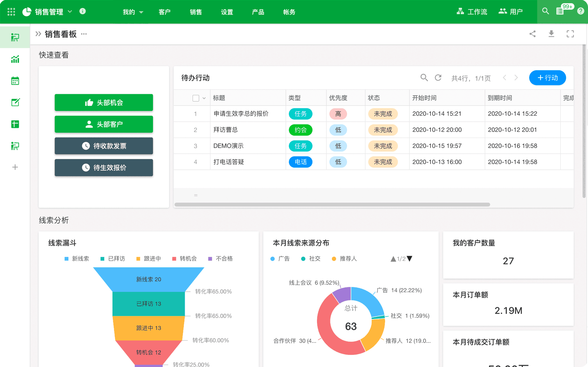The height and width of the screenshot is (367, 588).
Task: Toggle the select-all checkbox in table header
Action: 196,98
